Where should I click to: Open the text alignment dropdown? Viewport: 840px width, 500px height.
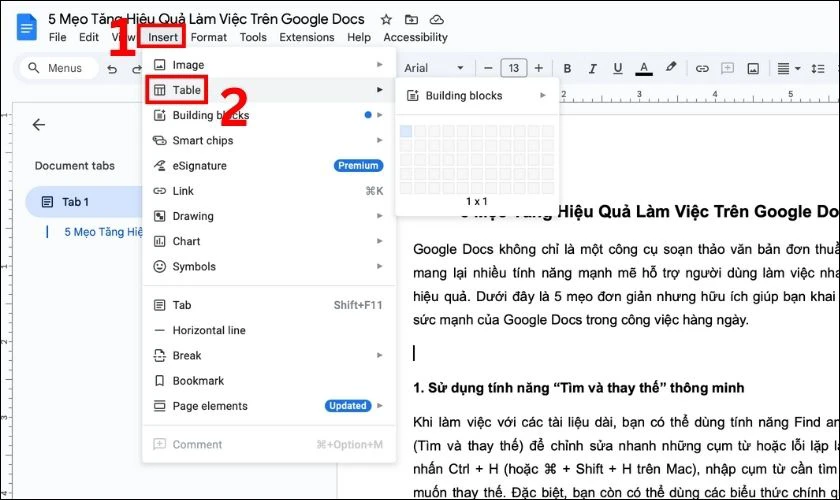click(789, 69)
